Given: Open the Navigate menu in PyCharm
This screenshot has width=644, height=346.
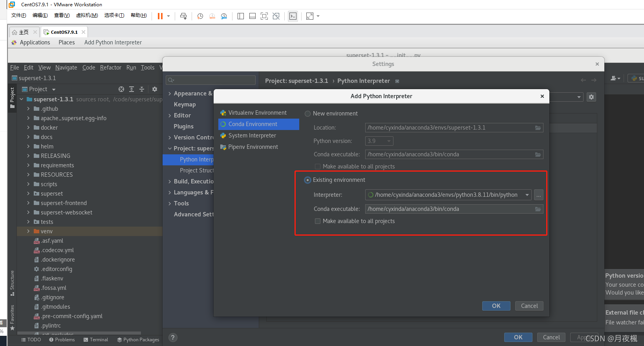Looking at the screenshot, I should coord(66,68).
